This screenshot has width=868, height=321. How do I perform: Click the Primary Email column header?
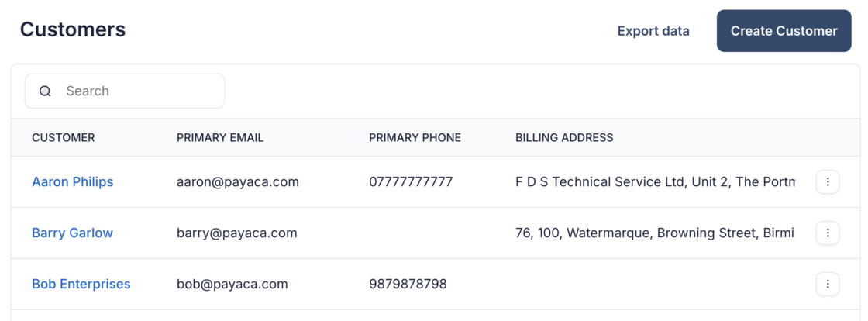[220, 138]
